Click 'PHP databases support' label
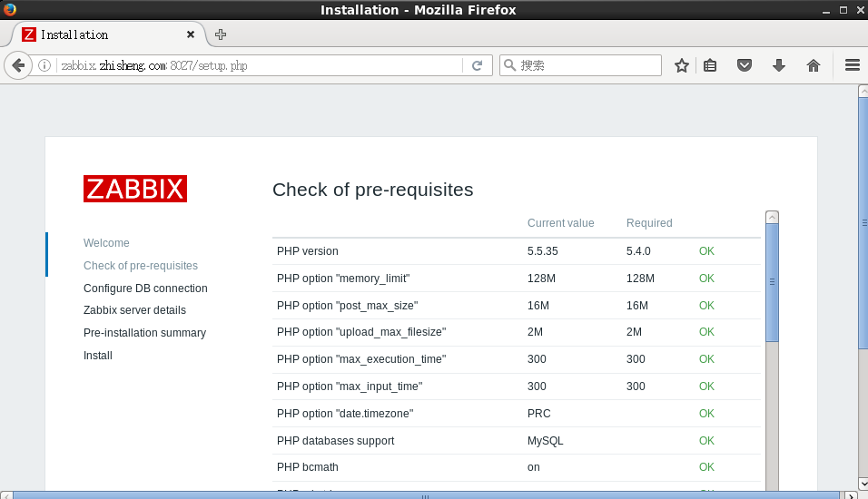Viewport: 868px width, 499px height. (335, 441)
